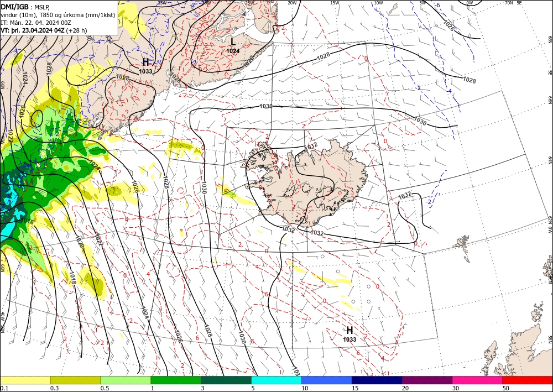Click the '0.3' legend value label
Viewport: 553px width, 392px height.
[54, 388]
